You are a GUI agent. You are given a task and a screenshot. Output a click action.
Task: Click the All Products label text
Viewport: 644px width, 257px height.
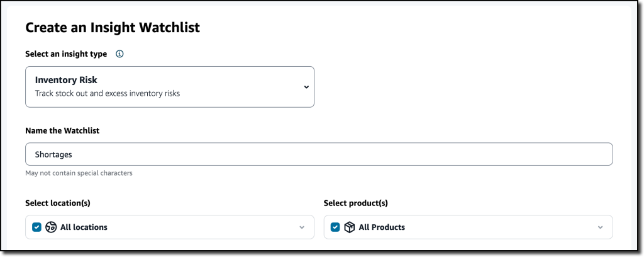(382, 227)
